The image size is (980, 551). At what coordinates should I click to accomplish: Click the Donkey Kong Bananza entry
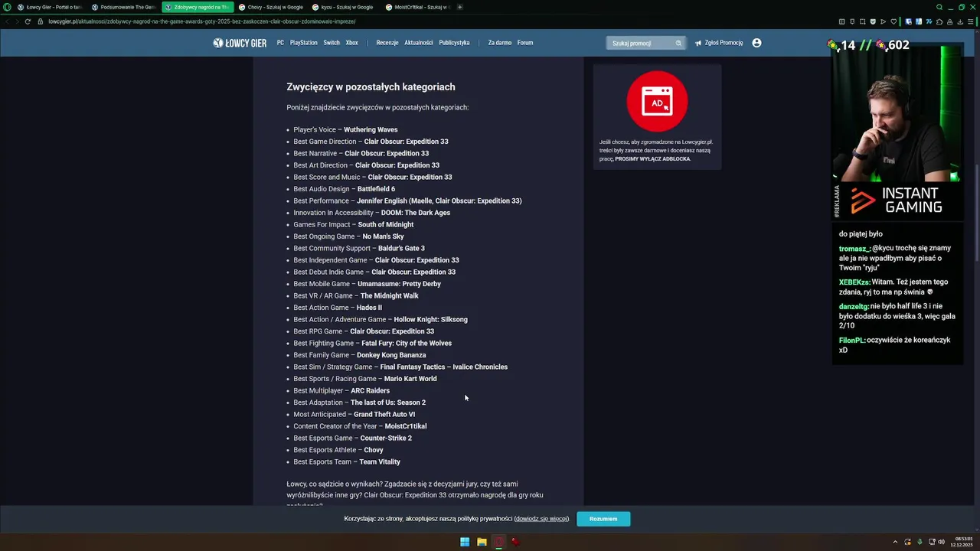click(391, 355)
